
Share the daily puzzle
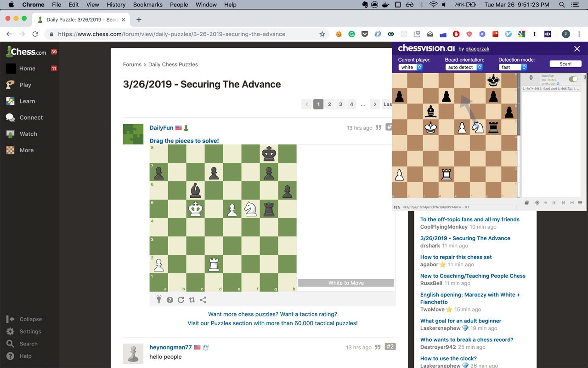[203, 299]
